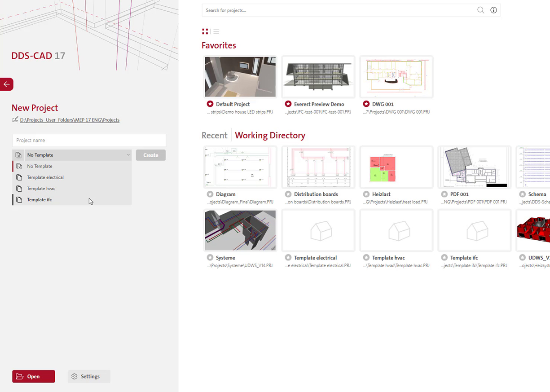Click the Favorites heading
The width and height of the screenshot is (550, 392).
(x=219, y=45)
